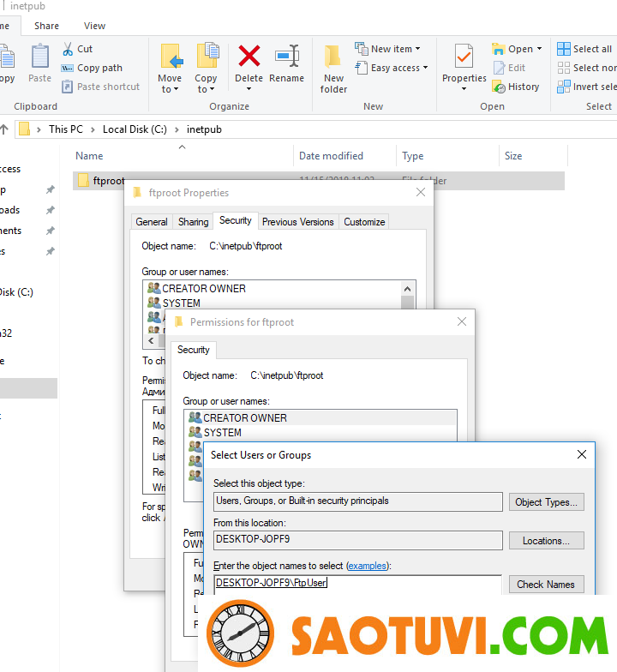Open the Copy to dropdown

[x=206, y=69]
